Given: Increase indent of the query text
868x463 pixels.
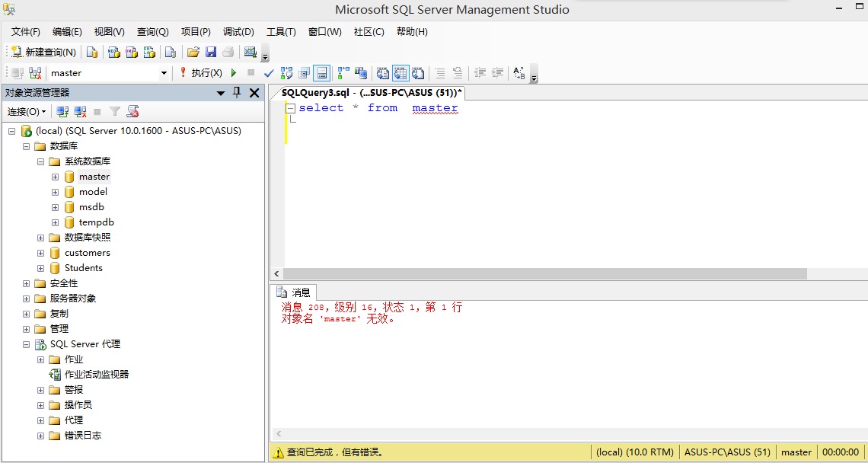Looking at the screenshot, I should coord(498,73).
